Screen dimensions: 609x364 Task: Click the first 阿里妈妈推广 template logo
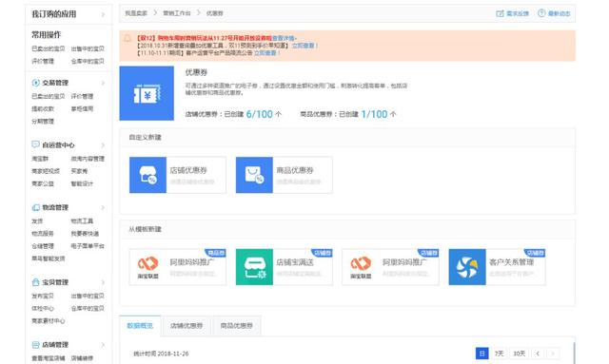148,267
